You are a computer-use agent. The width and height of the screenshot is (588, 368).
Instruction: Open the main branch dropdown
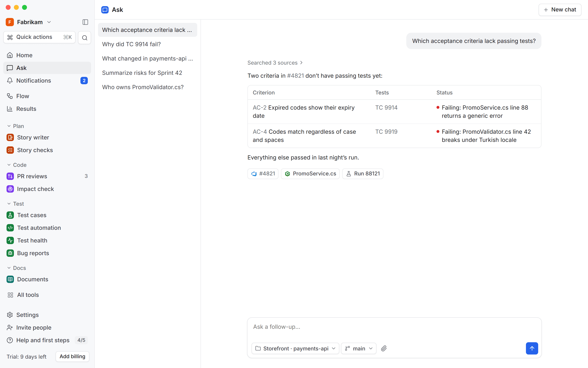tap(359, 349)
